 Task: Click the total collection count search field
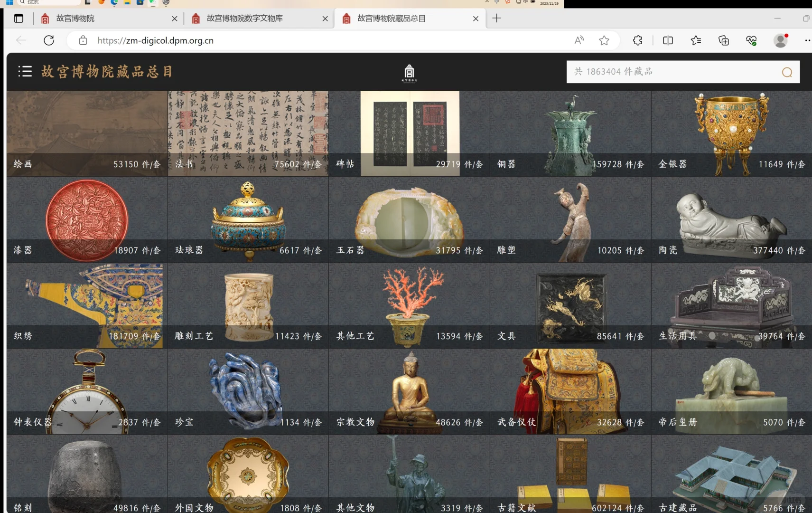pyautogui.click(x=664, y=72)
